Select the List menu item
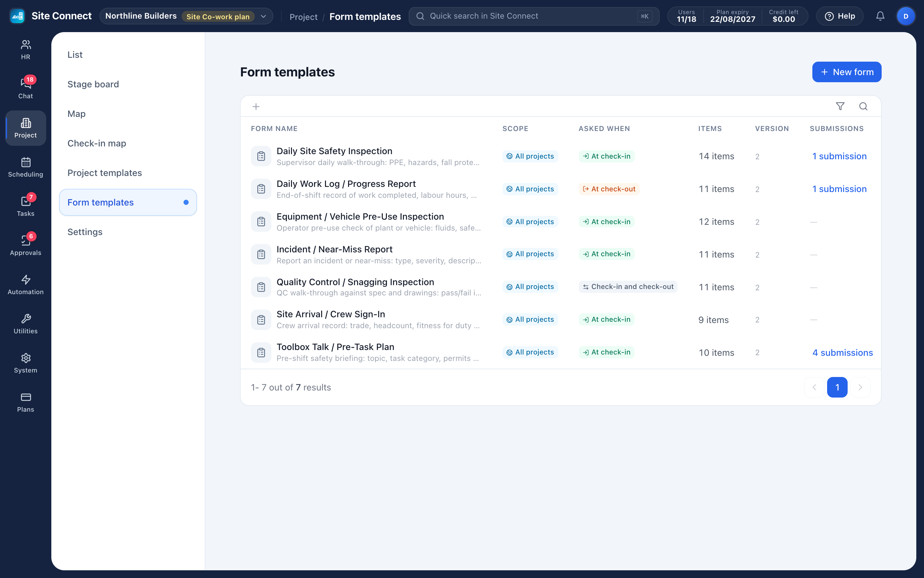 128,55
